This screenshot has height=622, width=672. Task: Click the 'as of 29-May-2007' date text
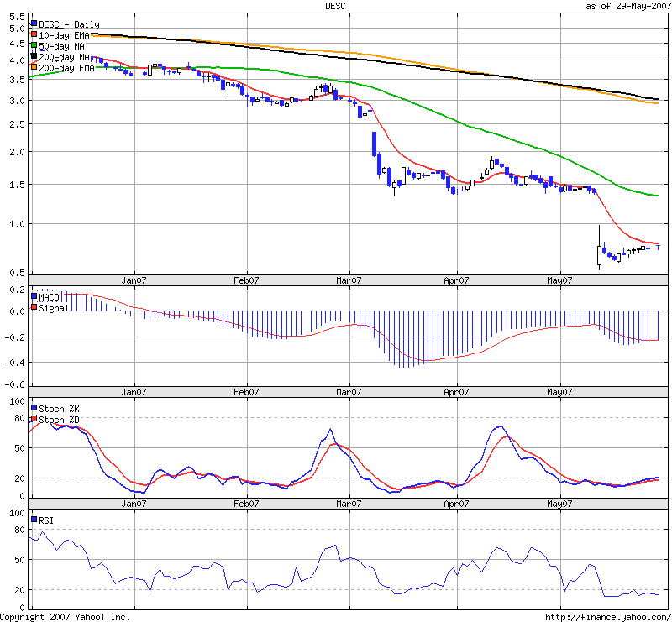(x=627, y=6)
